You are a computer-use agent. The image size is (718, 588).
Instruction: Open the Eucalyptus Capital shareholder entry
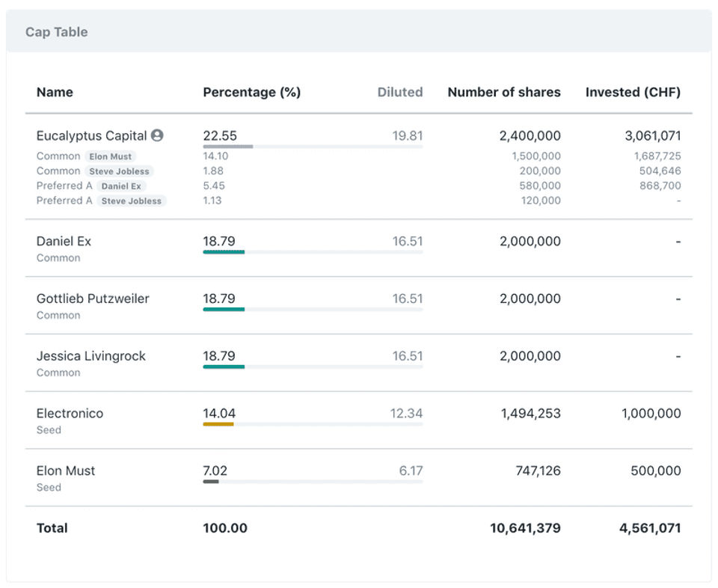point(91,135)
